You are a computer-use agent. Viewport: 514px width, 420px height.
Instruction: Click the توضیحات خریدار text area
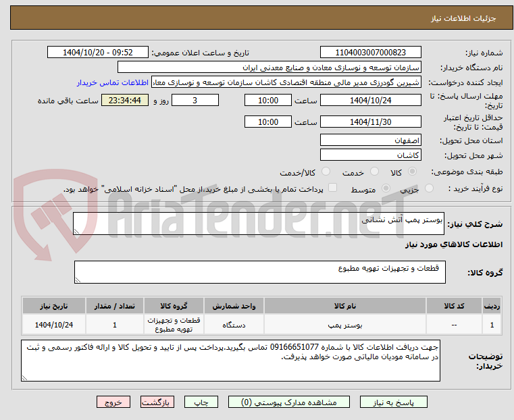[230, 361]
